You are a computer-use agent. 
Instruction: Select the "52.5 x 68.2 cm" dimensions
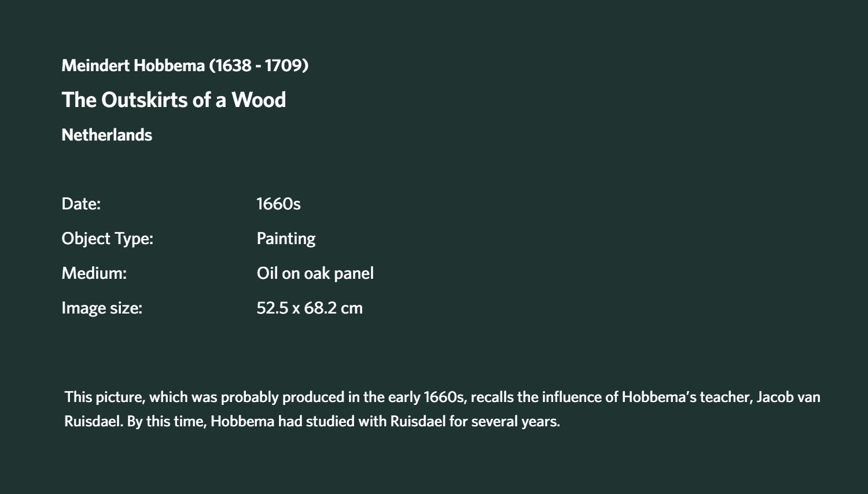310,308
